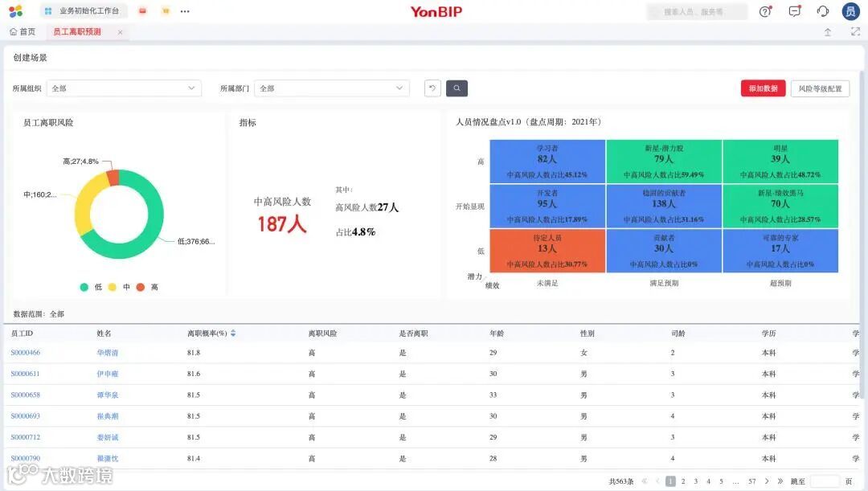Open 业务初始化工作台 workspace tab

[x=84, y=11]
